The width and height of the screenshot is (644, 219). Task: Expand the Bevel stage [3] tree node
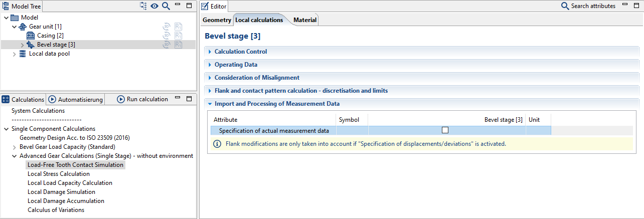coord(22,45)
